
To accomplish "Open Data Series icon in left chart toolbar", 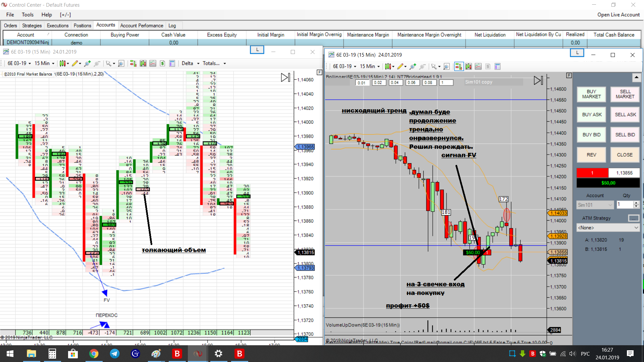I will pyautogui.click(x=143, y=63).
